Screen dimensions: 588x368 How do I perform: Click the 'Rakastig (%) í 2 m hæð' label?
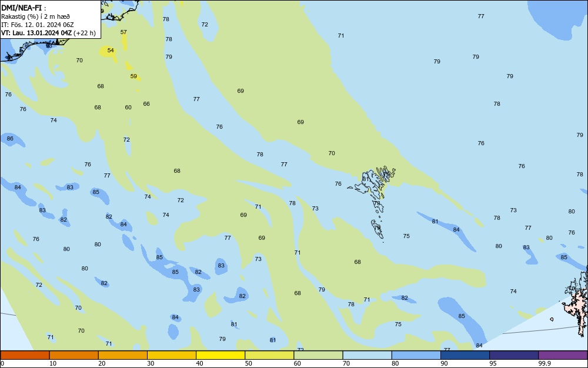pos(35,16)
